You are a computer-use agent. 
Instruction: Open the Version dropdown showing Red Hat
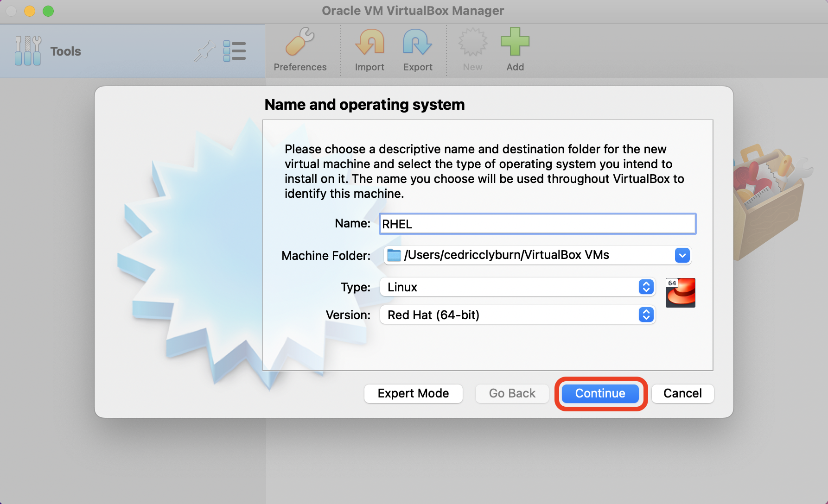pos(517,315)
